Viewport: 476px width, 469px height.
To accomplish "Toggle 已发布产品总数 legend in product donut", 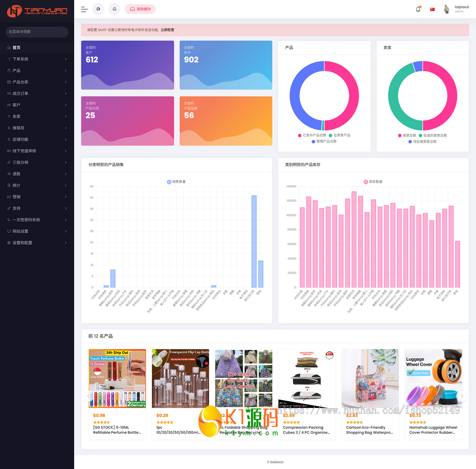I will [x=312, y=135].
